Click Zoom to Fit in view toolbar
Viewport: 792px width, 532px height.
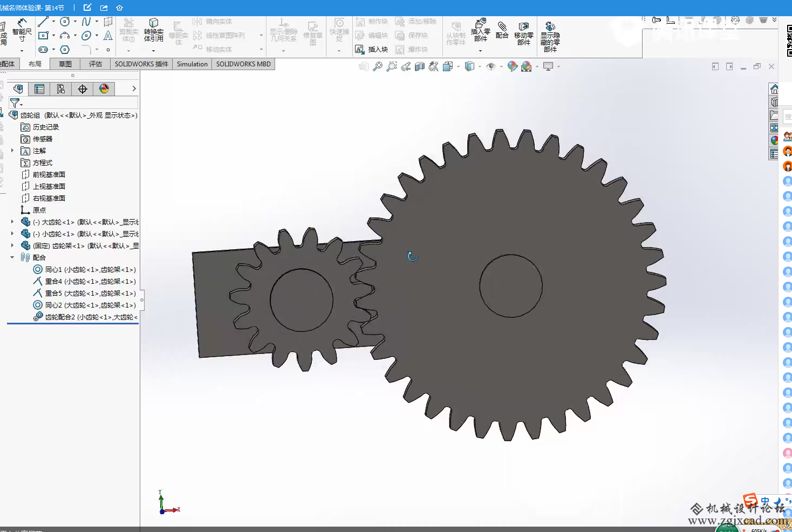pos(378,66)
